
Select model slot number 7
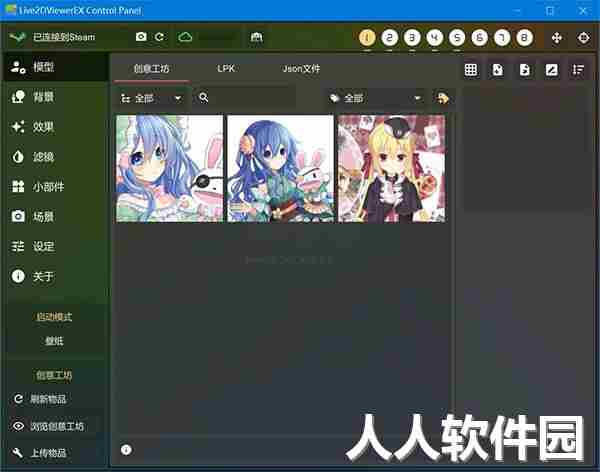pos(502,38)
